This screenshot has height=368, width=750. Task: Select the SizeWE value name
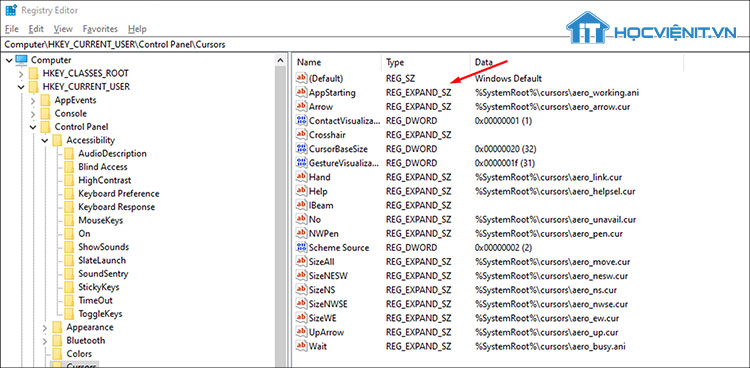(x=323, y=318)
